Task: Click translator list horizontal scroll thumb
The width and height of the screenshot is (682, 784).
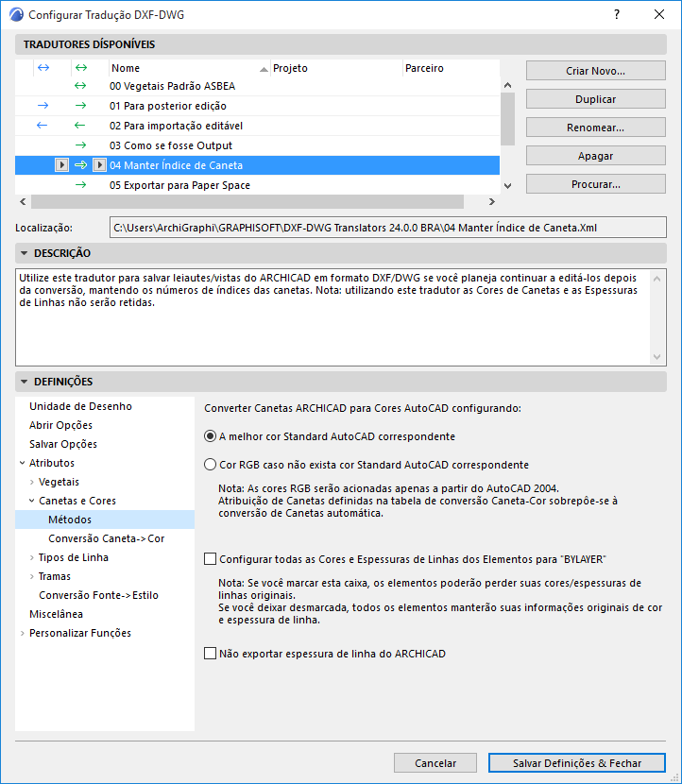Action: click(x=247, y=201)
